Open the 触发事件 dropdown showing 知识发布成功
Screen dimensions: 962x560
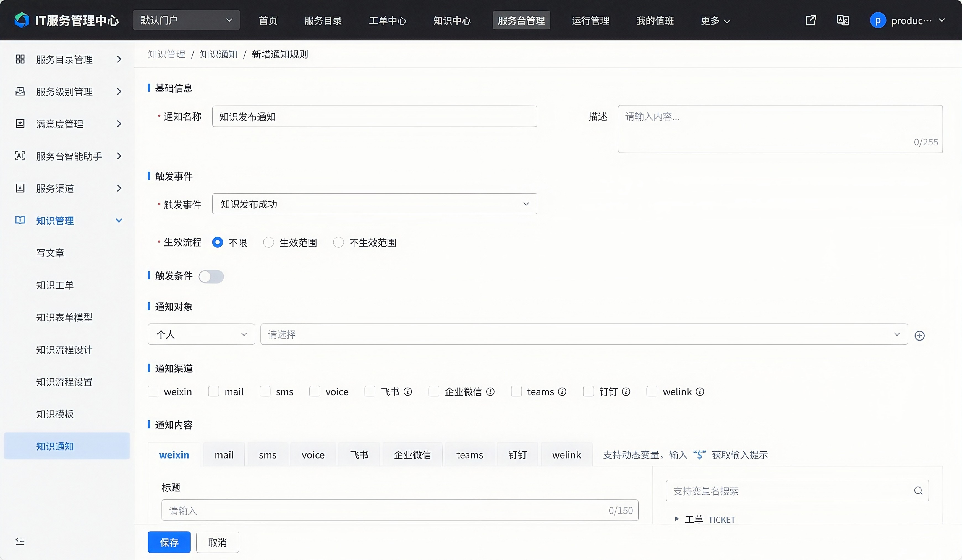coord(374,204)
